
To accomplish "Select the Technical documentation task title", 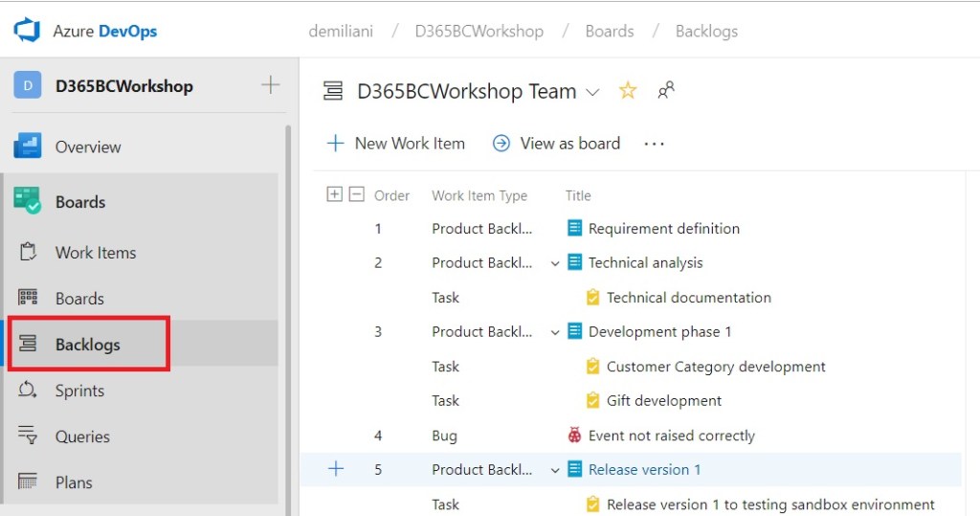I will coord(689,297).
